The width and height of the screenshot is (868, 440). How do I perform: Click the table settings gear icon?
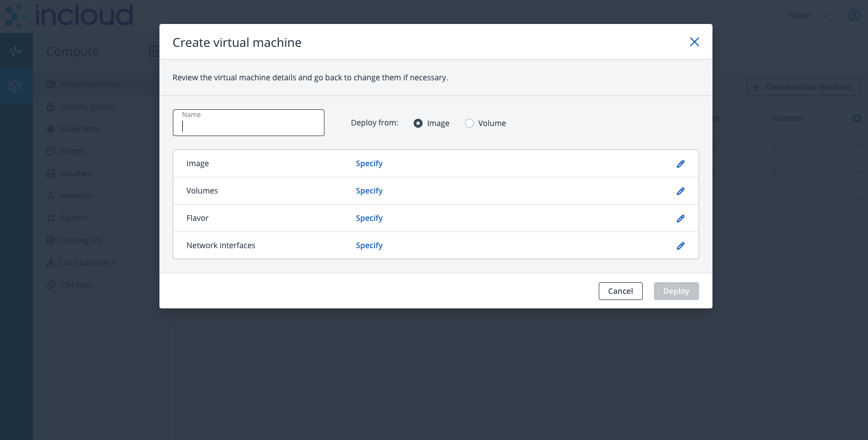pos(857,118)
